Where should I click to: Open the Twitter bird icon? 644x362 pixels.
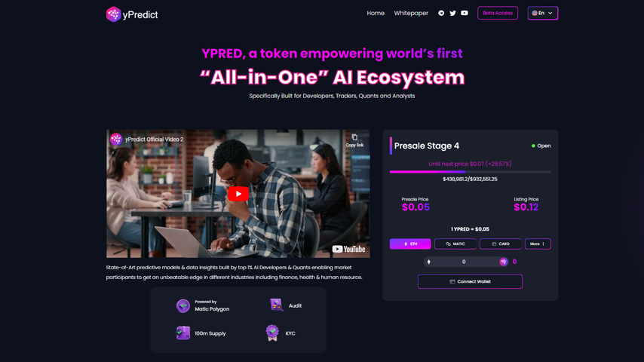tap(452, 13)
